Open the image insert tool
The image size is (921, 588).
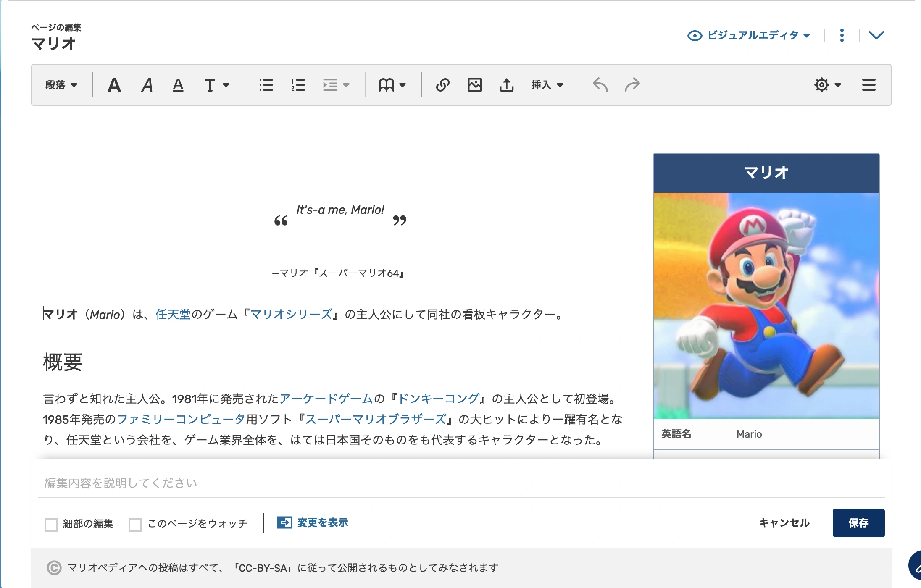pyautogui.click(x=474, y=85)
